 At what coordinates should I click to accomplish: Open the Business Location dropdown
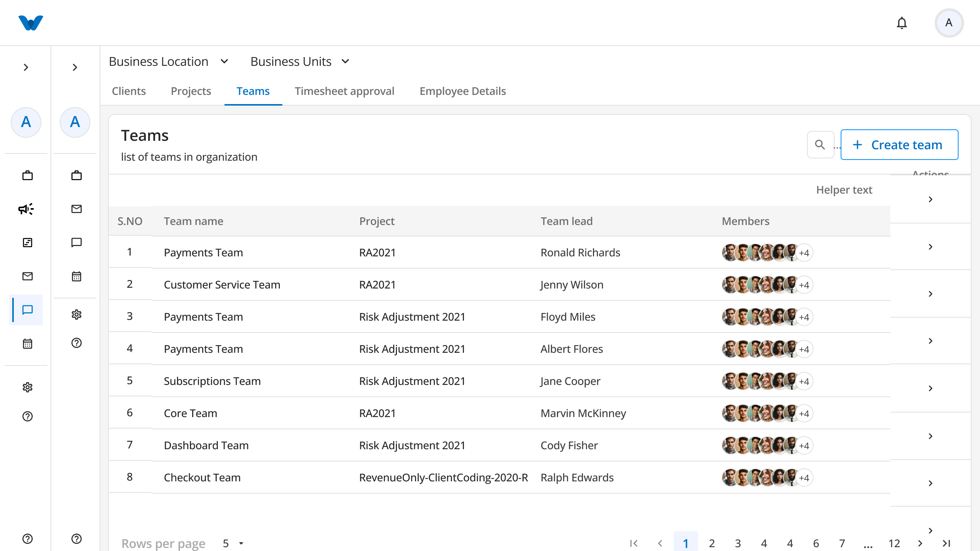[x=169, y=62]
